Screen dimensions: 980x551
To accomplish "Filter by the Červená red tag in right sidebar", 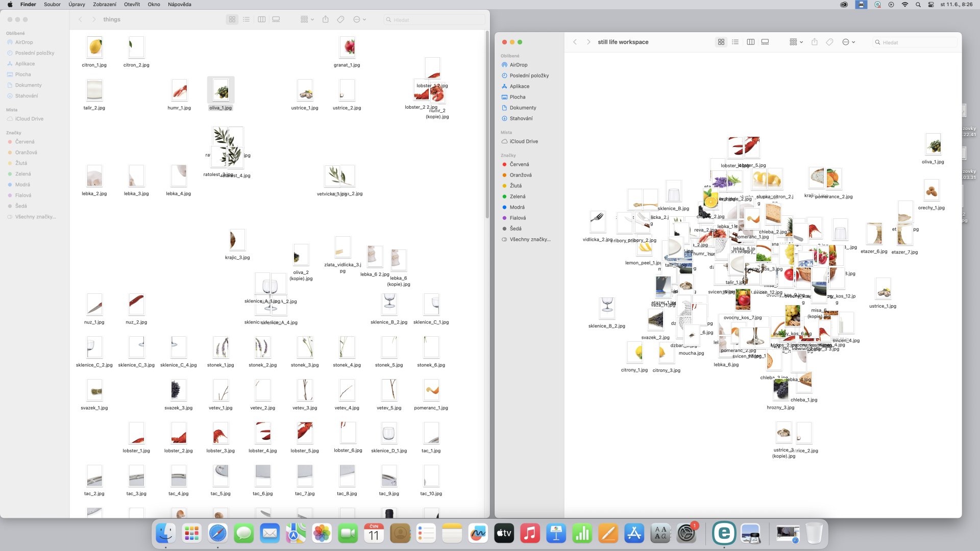I will 519,164.
